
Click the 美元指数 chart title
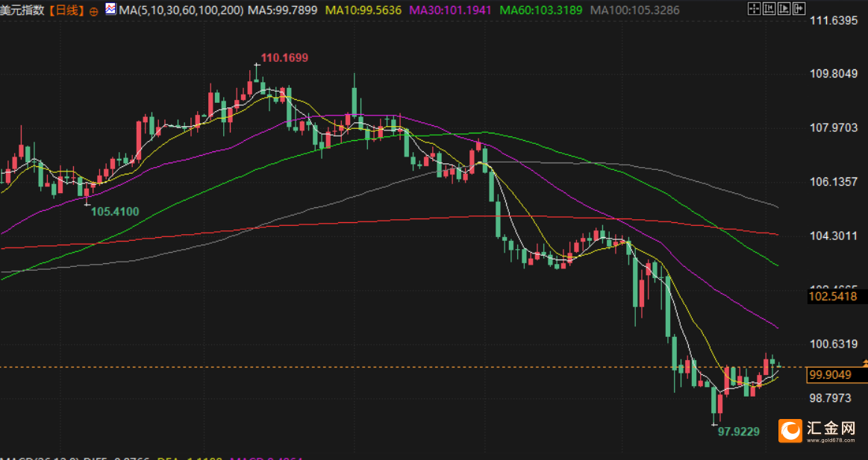pyautogui.click(x=22, y=10)
